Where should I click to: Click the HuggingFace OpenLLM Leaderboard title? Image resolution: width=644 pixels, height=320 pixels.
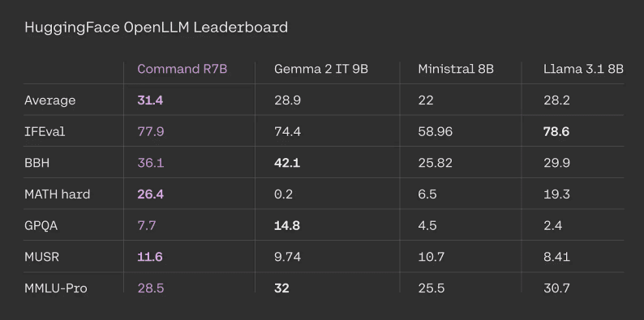[156, 28]
